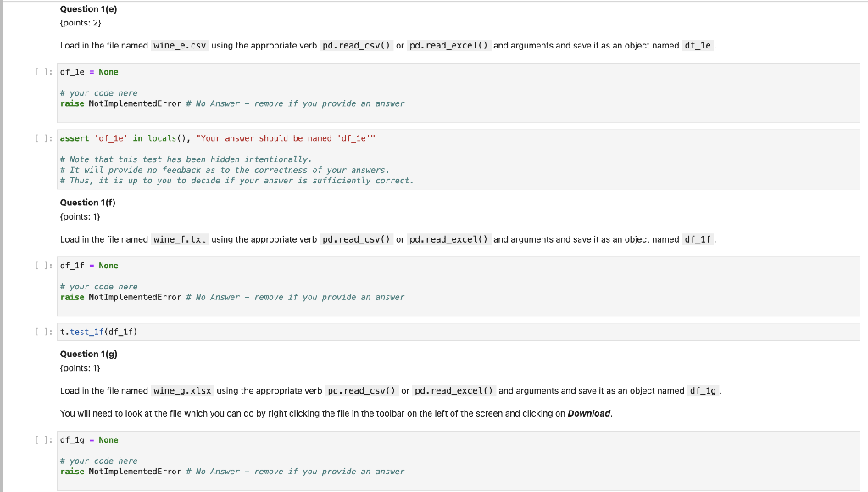868x492 pixels.
Task: Click the df_1g answer code cell
Action: pos(459,461)
